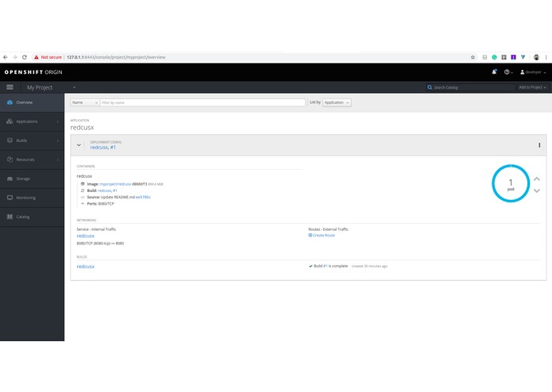Open the browser profile avatar
This screenshot has height=392, width=552.
[536, 57]
